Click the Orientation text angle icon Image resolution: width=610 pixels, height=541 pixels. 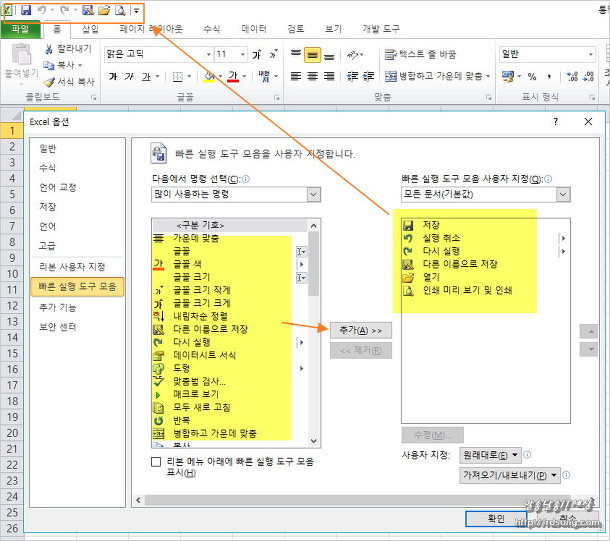352,54
